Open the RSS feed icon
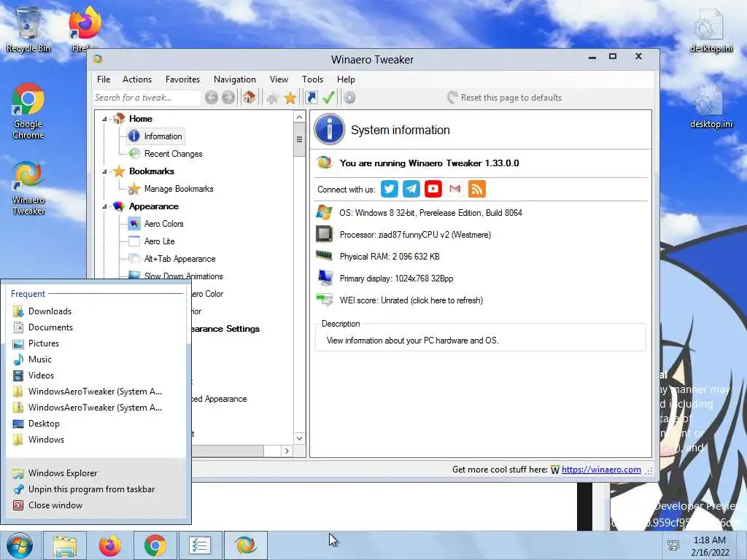The height and width of the screenshot is (560, 747). (x=477, y=189)
